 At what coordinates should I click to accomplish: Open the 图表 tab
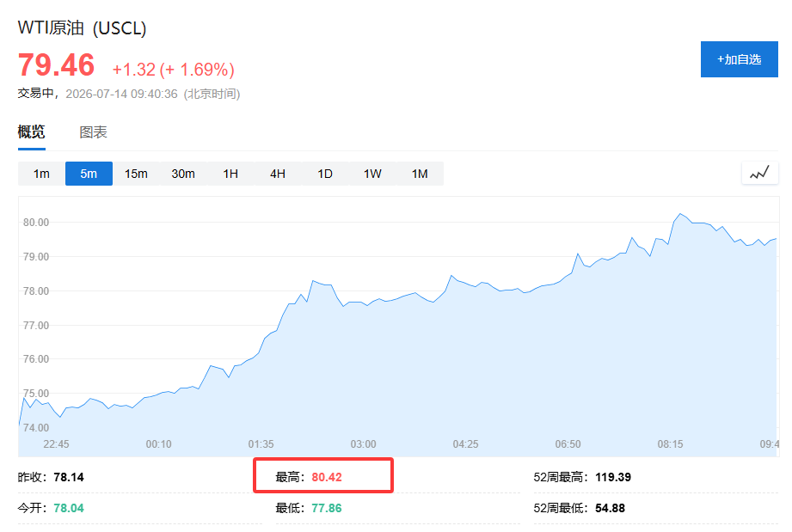tap(93, 132)
